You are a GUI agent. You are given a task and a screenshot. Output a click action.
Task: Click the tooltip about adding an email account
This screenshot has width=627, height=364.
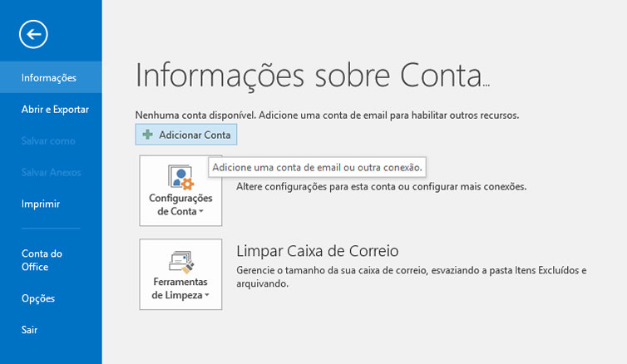(317, 167)
